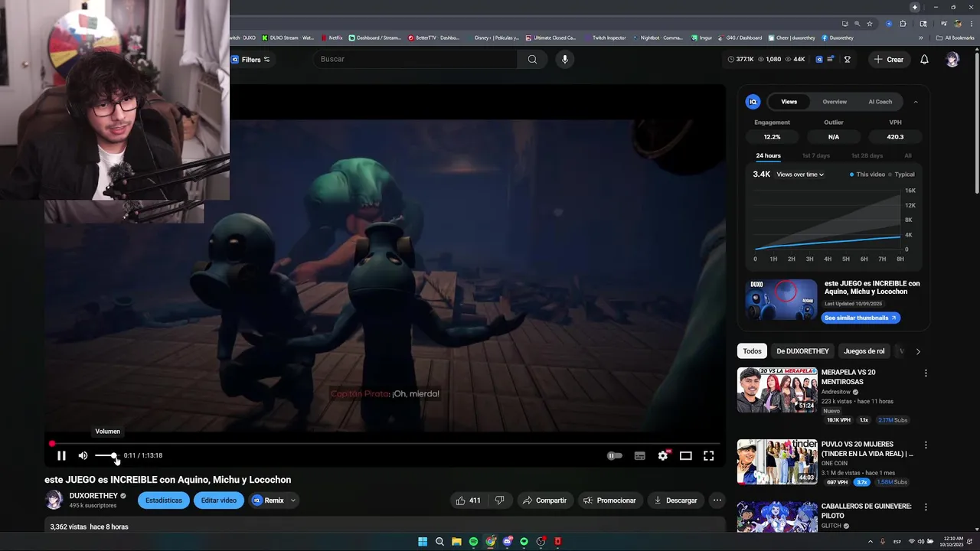Select the 1st 7 days range
980x551 pixels.
click(815, 155)
